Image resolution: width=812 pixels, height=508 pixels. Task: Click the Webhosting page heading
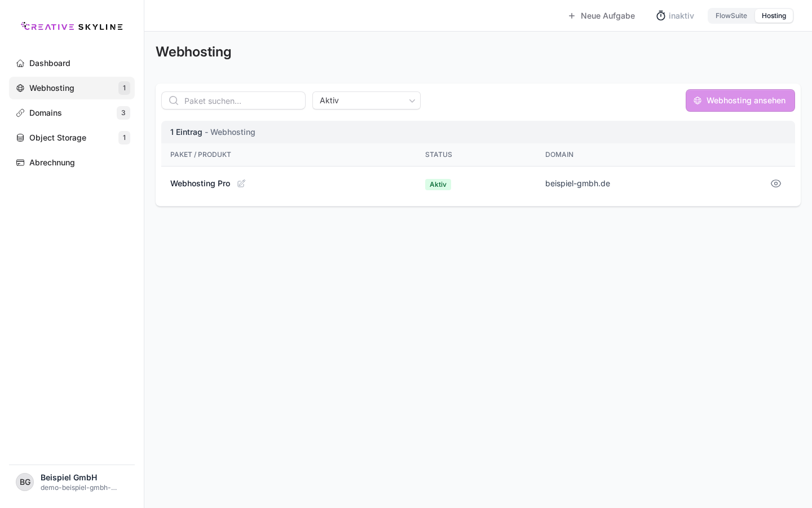tap(193, 52)
